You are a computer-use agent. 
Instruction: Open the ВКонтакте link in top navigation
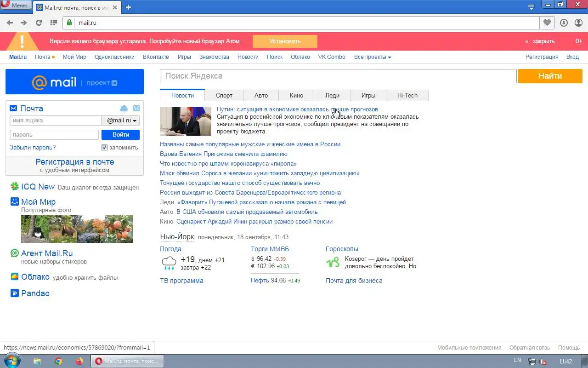click(156, 57)
